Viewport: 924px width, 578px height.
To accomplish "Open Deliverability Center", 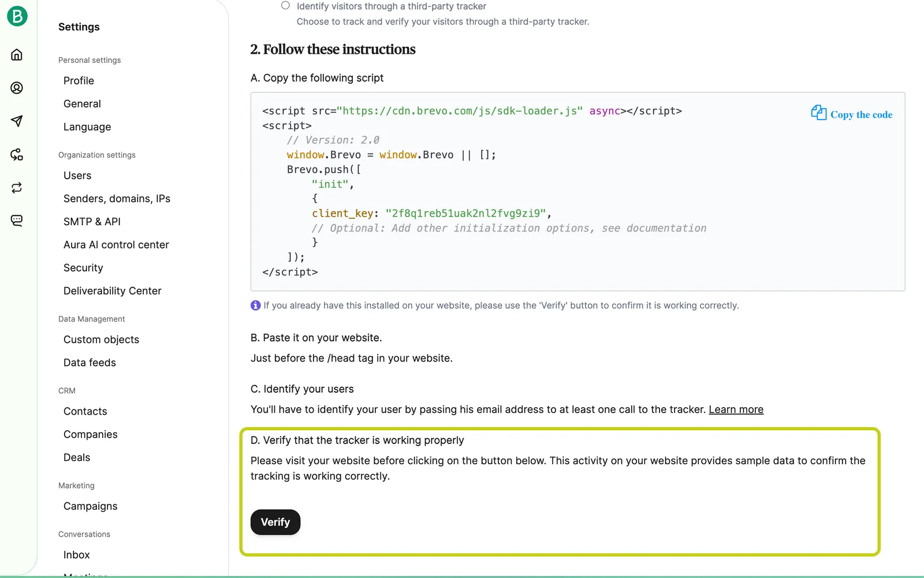I will tap(113, 291).
